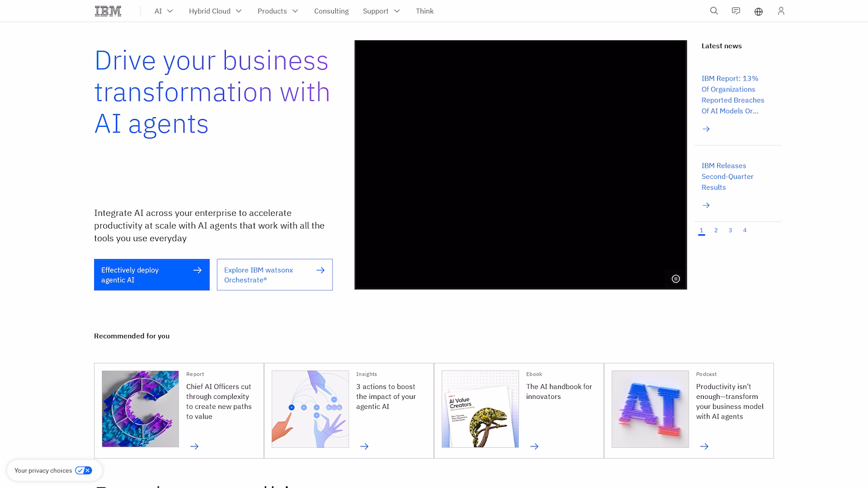Open the chat support icon

[x=736, y=11]
